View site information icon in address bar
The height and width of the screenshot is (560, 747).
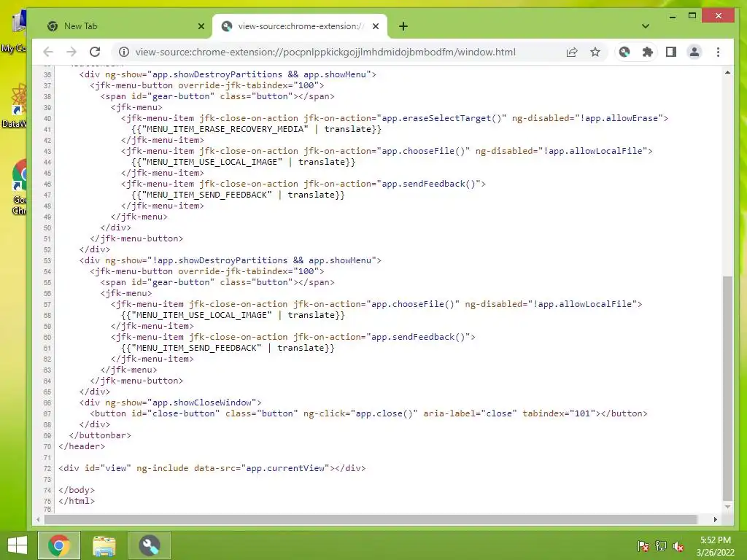[x=124, y=52]
